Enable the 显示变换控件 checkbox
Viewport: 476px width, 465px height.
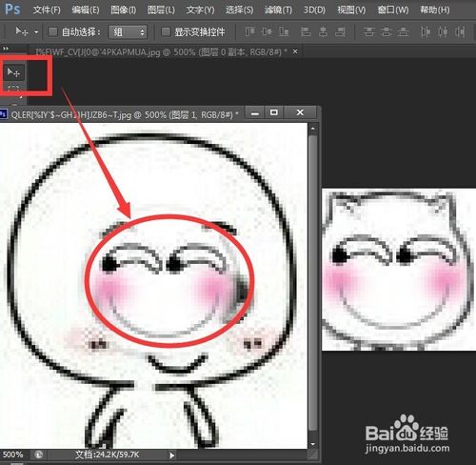point(166,31)
